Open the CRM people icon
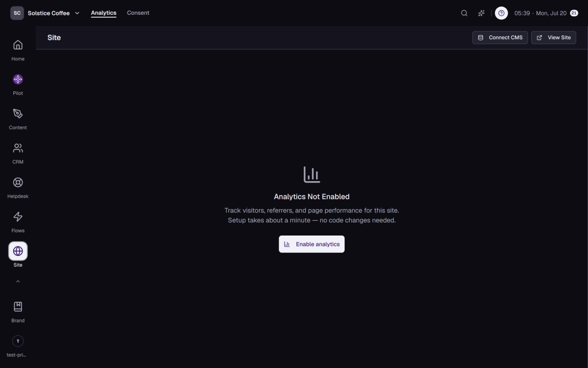The width and height of the screenshot is (588, 368). pyautogui.click(x=18, y=148)
